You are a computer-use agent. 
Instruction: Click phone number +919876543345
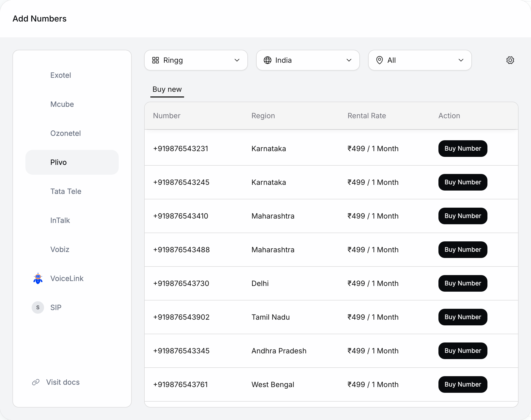click(181, 351)
